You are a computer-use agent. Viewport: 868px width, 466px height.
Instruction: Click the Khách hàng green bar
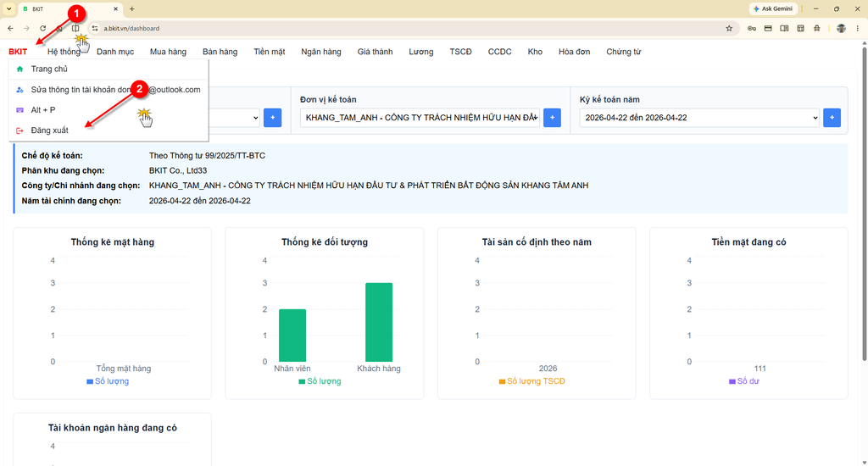(379, 323)
